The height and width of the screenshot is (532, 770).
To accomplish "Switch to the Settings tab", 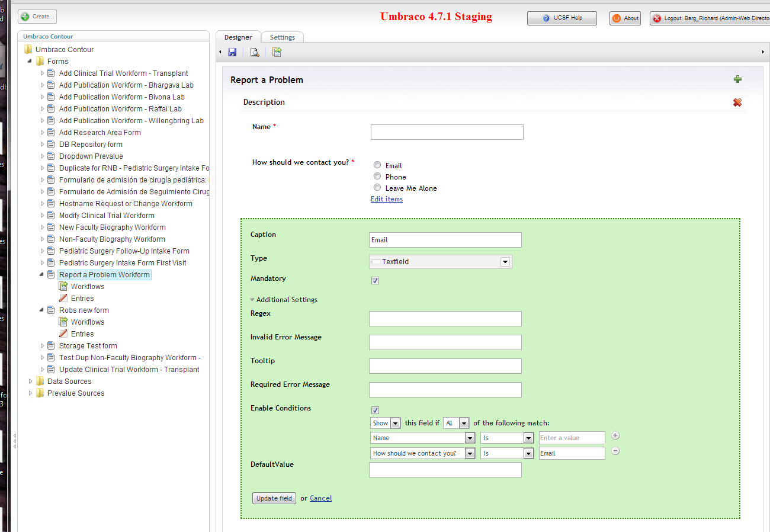I will pyautogui.click(x=283, y=37).
